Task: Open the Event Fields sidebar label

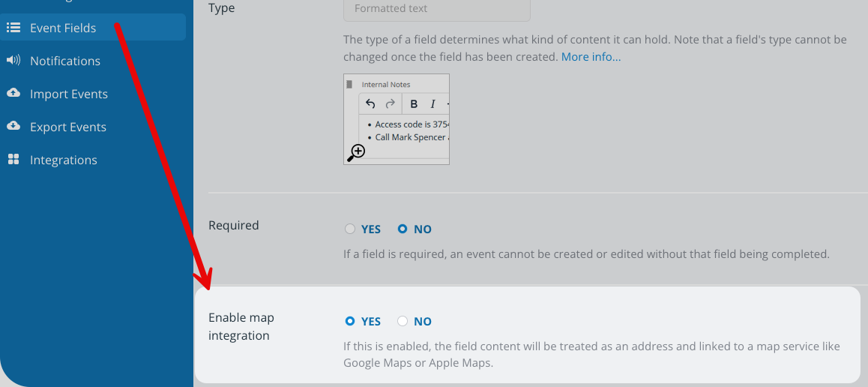Action: tap(63, 28)
